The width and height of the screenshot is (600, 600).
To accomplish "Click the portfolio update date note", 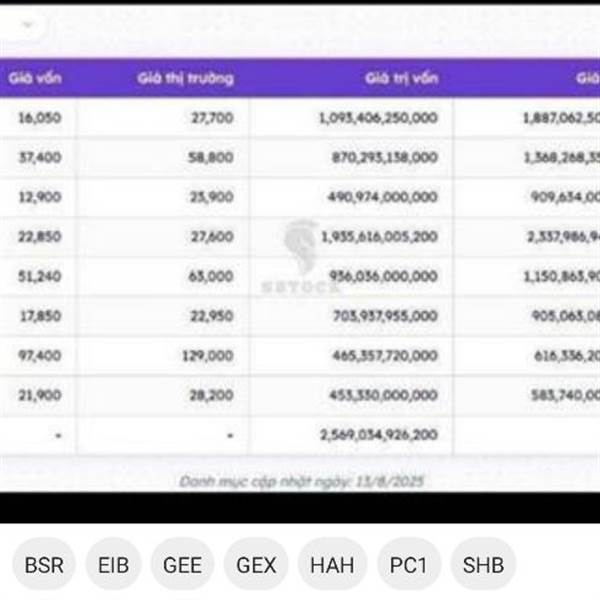I will (x=302, y=481).
